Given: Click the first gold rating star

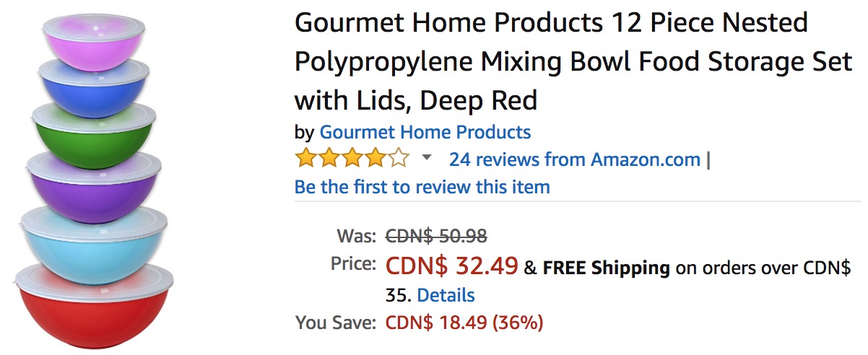Looking at the screenshot, I should tap(306, 158).
